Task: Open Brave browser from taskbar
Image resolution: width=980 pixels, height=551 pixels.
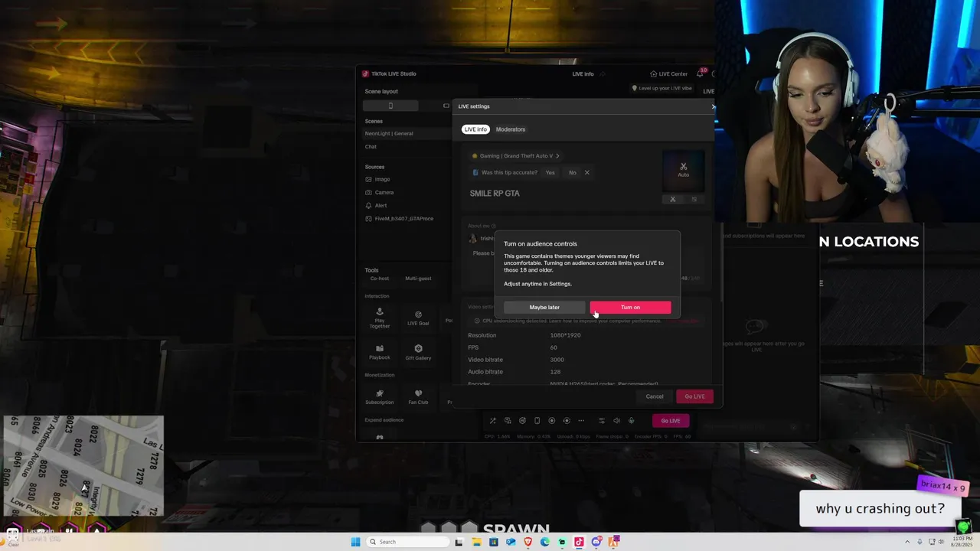Action: coord(528,542)
